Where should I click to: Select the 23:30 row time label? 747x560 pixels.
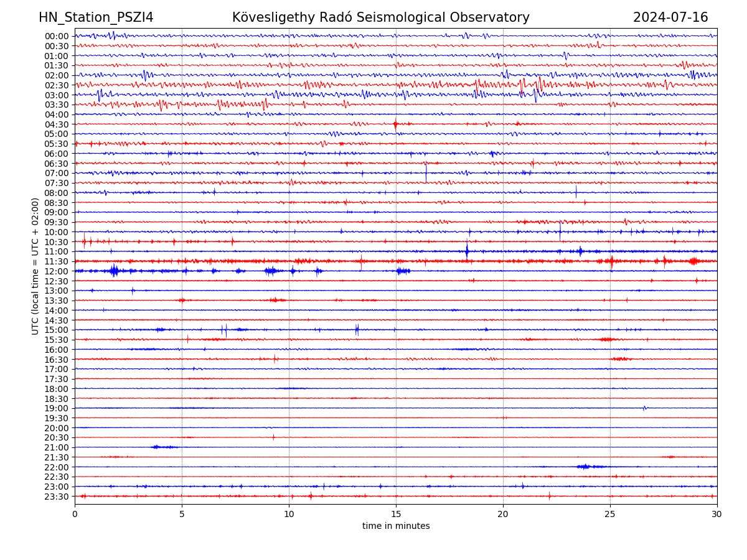point(57,497)
